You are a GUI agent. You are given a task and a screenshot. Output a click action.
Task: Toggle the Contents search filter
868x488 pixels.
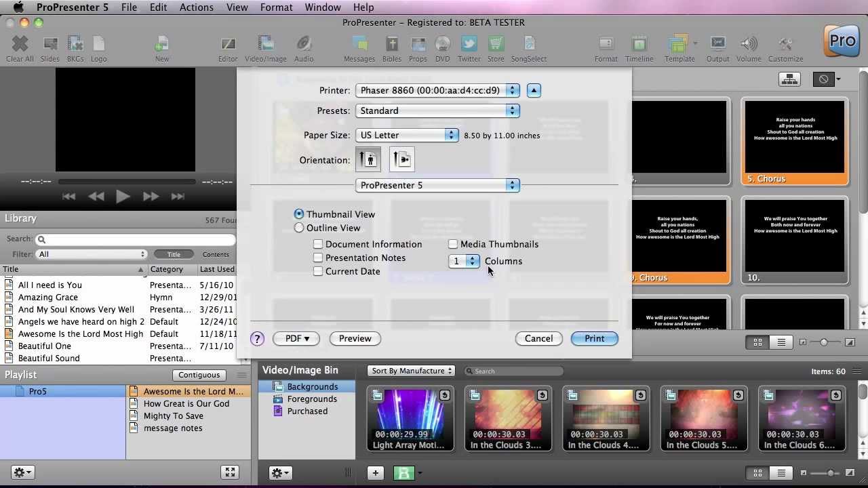click(216, 254)
